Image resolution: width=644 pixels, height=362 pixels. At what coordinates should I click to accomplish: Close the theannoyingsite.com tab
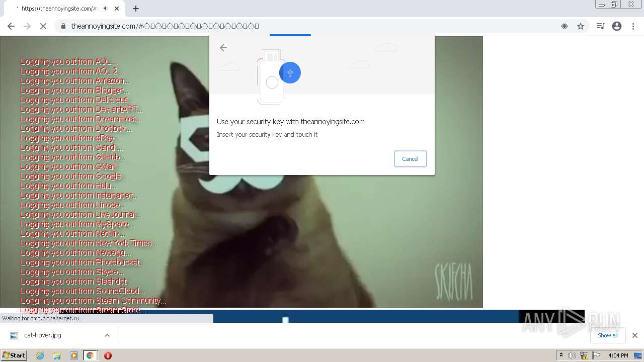117,9
